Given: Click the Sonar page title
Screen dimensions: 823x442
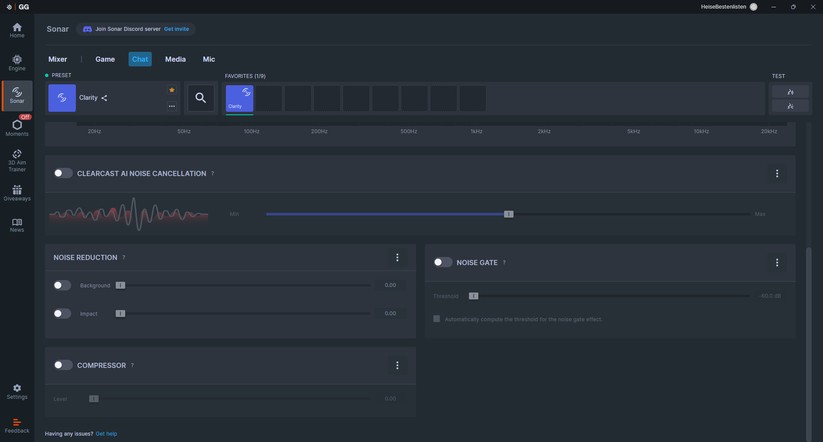Looking at the screenshot, I should point(58,29).
